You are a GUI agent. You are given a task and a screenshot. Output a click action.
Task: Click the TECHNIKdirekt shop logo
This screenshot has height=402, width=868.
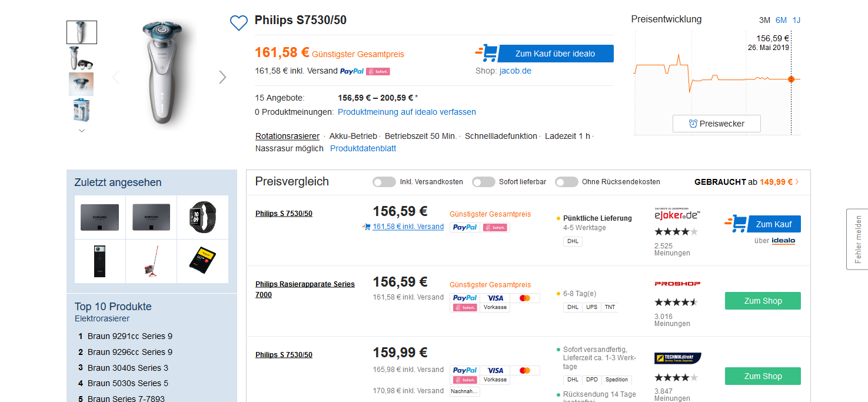(x=677, y=358)
